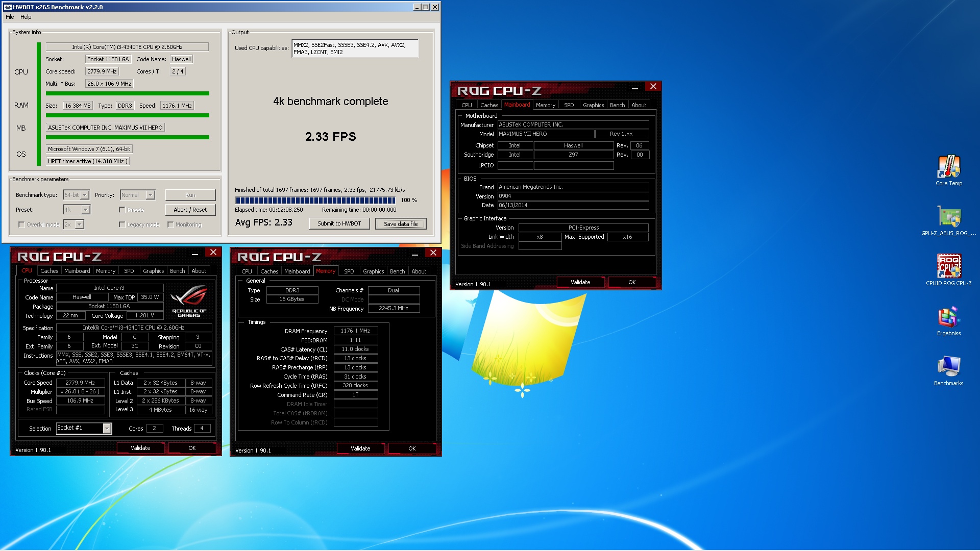This screenshot has width=980, height=551.
Task: Click Save data file button
Action: click(401, 223)
